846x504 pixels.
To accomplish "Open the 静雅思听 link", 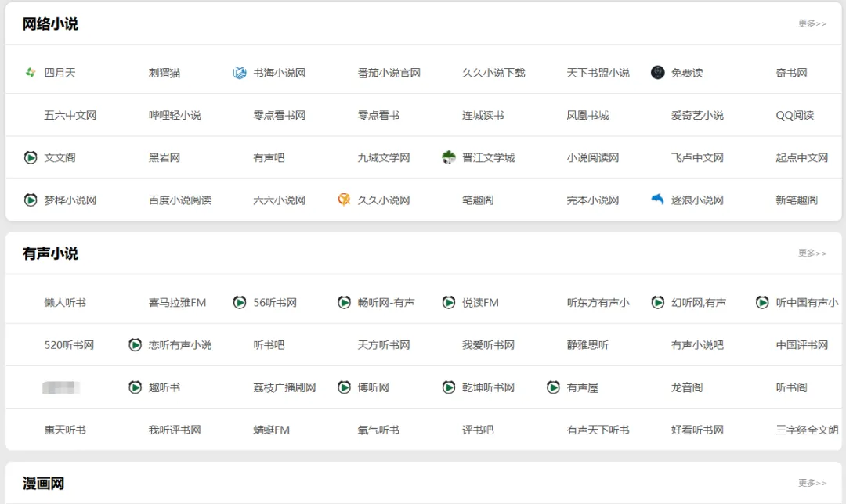I will tap(588, 345).
